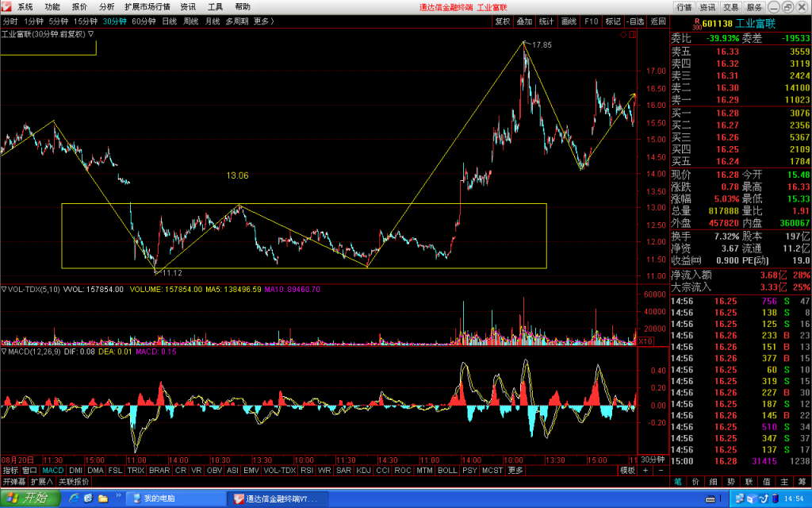Click the red diamond icon above the chart
This screenshot has height=508, width=812.
tap(623, 35)
